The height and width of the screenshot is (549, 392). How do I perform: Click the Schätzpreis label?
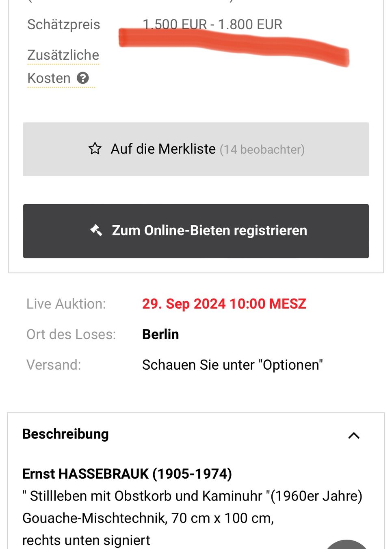[64, 24]
